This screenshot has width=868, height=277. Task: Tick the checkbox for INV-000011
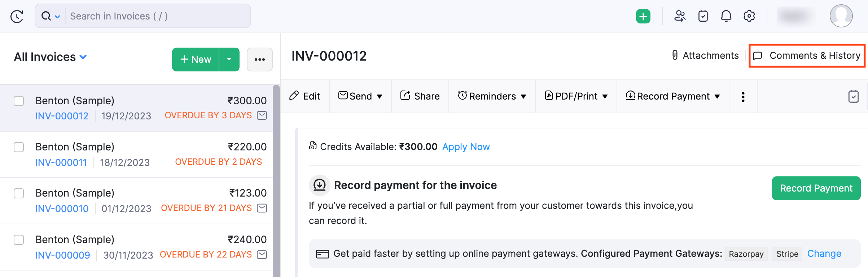point(19,147)
